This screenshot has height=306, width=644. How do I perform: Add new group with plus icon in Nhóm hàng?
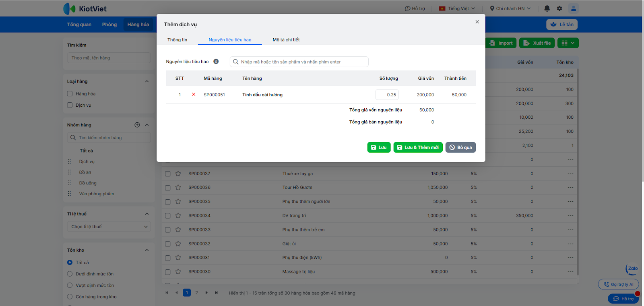pos(137,125)
